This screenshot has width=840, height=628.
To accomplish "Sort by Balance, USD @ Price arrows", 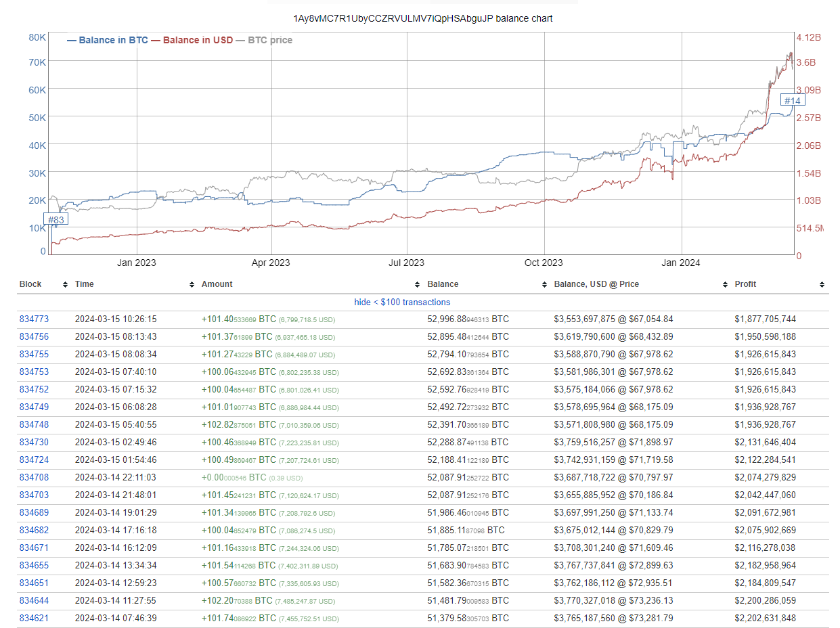I will coord(725,285).
